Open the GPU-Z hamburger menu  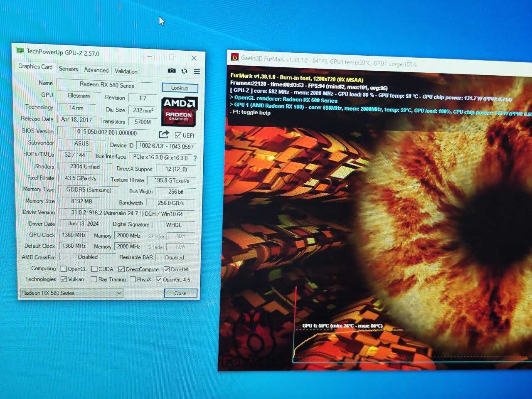pos(197,71)
